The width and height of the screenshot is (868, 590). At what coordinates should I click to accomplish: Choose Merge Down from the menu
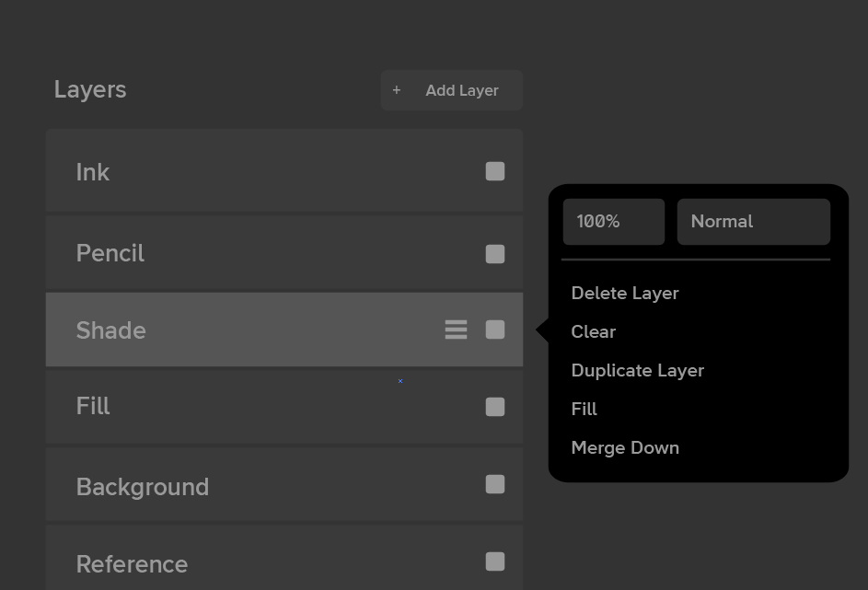[625, 447]
